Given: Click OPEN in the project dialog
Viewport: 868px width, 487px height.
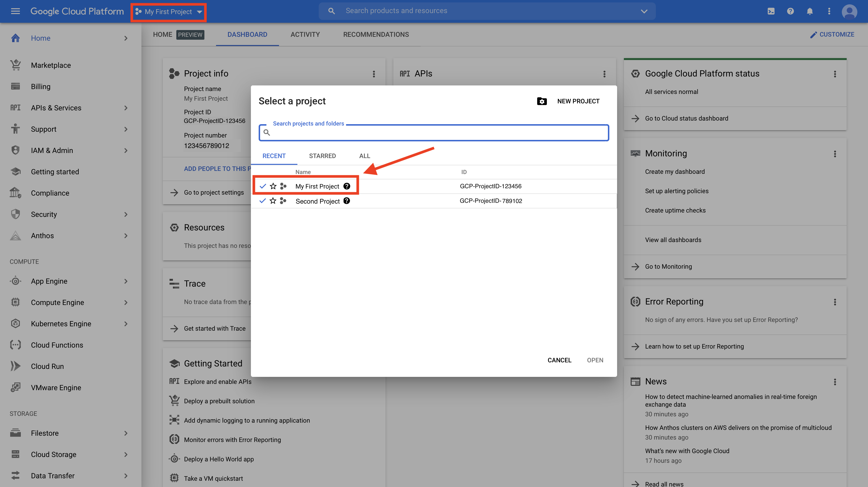Looking at the screenshot, I should [595, 360].
